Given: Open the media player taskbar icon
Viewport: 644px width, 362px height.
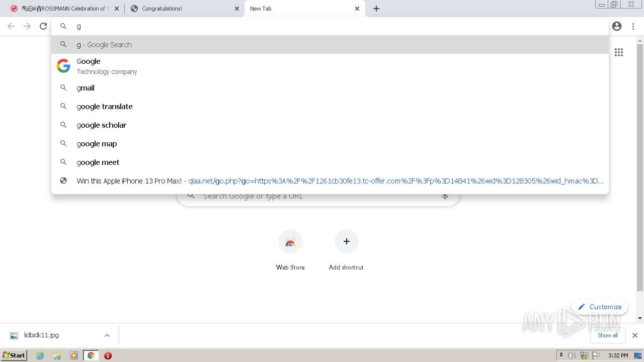Looking at the screenshot, I should point(74,355).
